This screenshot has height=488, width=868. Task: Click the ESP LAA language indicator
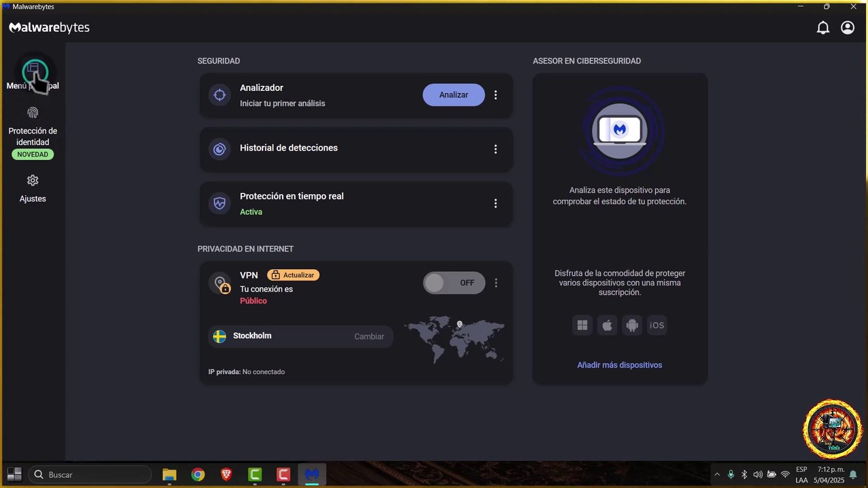[802, 474]
